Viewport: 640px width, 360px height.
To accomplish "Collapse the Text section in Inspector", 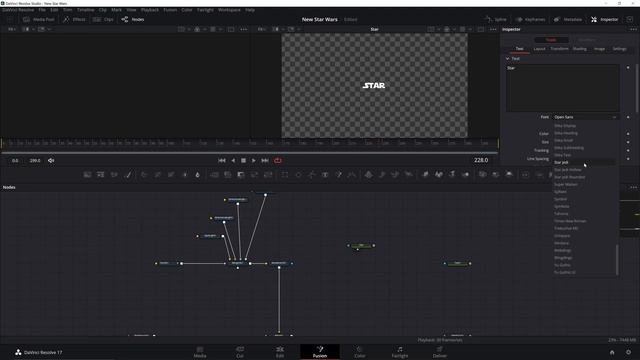I will pyautogui.click(x=507, y=59).
